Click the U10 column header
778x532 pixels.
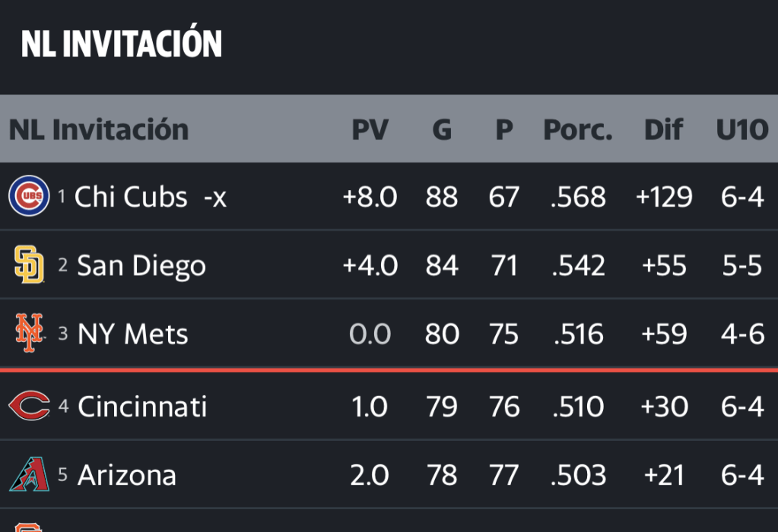pos(741,130)
